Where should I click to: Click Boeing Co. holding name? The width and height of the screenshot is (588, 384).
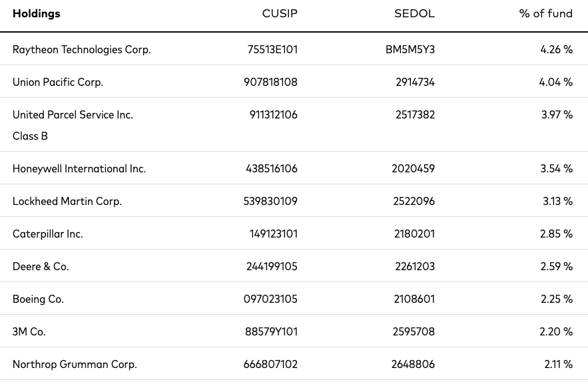38,299
